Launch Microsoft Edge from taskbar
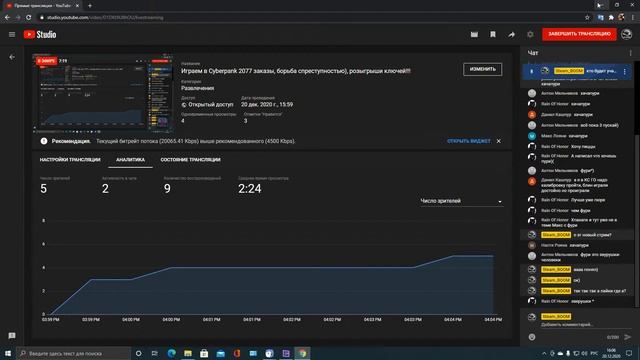Viewport: 640px width, 360px height. click(171, 353)
